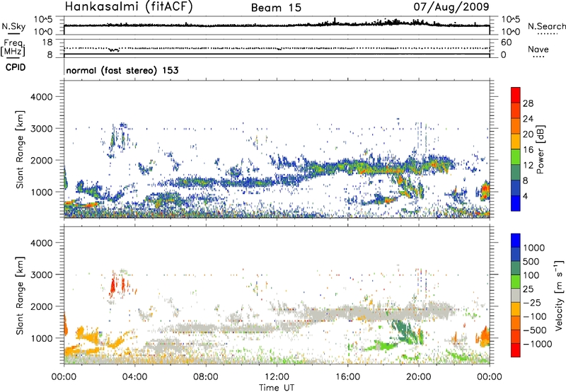Select the 12:00 time tick label

pos(277,377)
